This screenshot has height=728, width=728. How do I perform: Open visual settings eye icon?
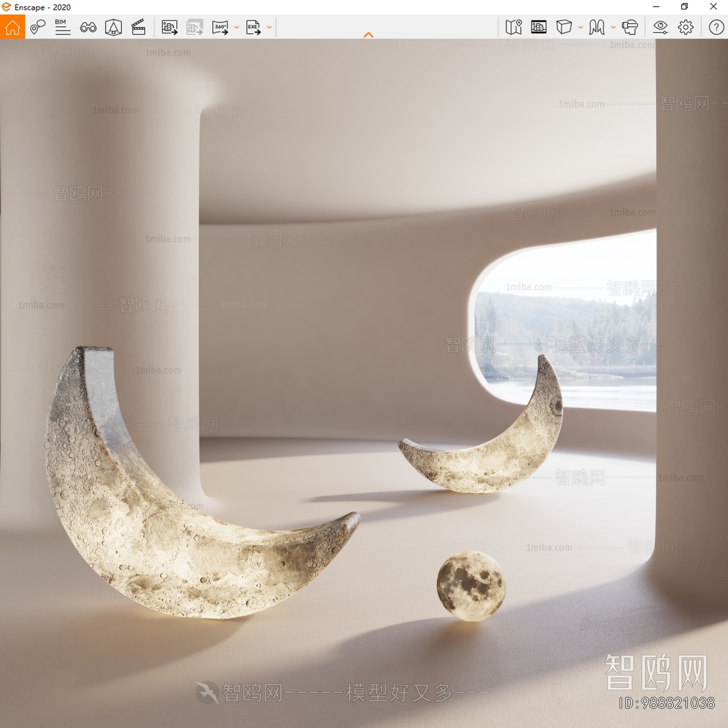click(x=660, y=27)
